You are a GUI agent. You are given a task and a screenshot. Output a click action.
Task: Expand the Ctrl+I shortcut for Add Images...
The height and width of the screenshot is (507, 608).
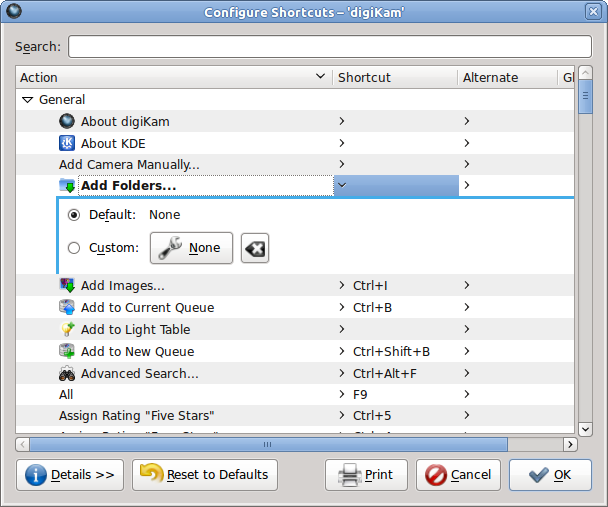[342, 285]
